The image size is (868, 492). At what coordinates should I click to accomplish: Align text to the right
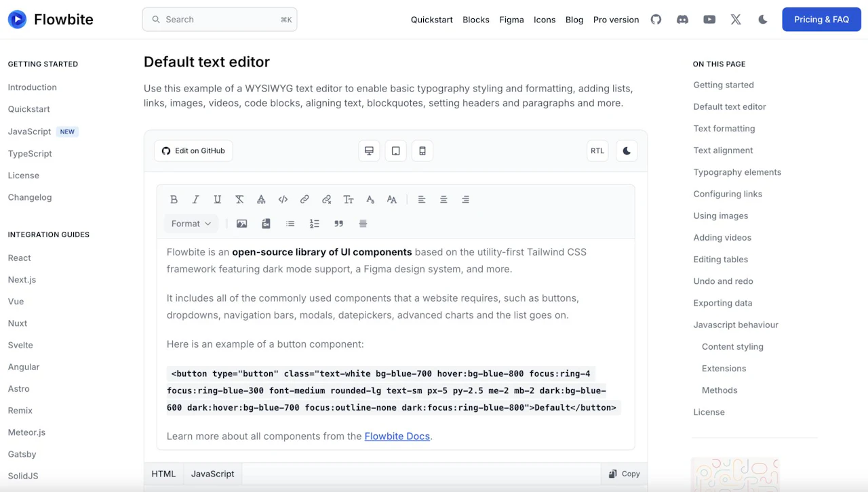pos(465,199)
